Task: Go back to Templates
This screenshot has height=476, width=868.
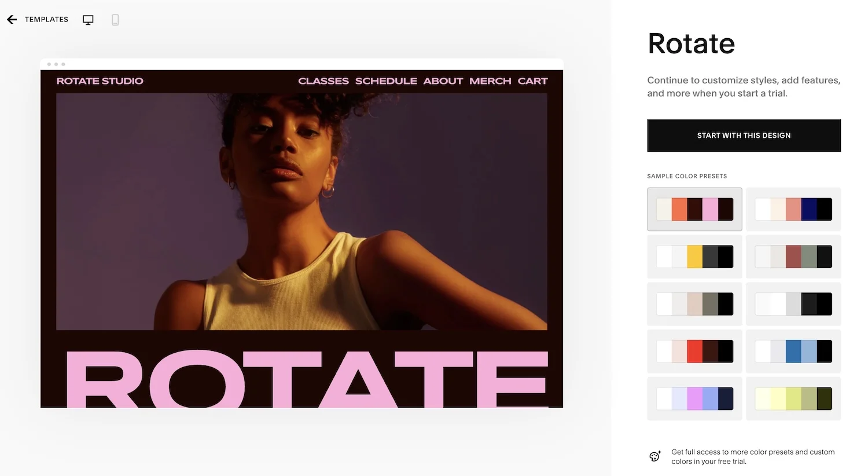Action: point(46,20)
